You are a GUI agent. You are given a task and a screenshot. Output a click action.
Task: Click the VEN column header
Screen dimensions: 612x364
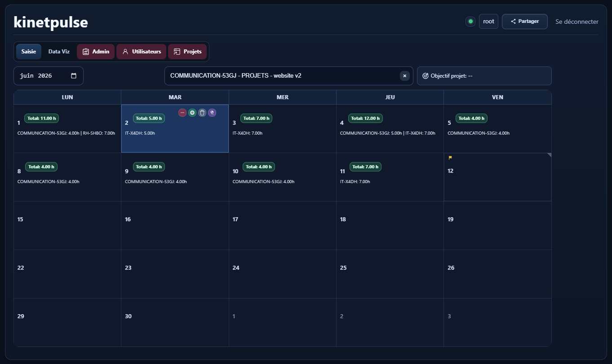[x=497, y=97]
